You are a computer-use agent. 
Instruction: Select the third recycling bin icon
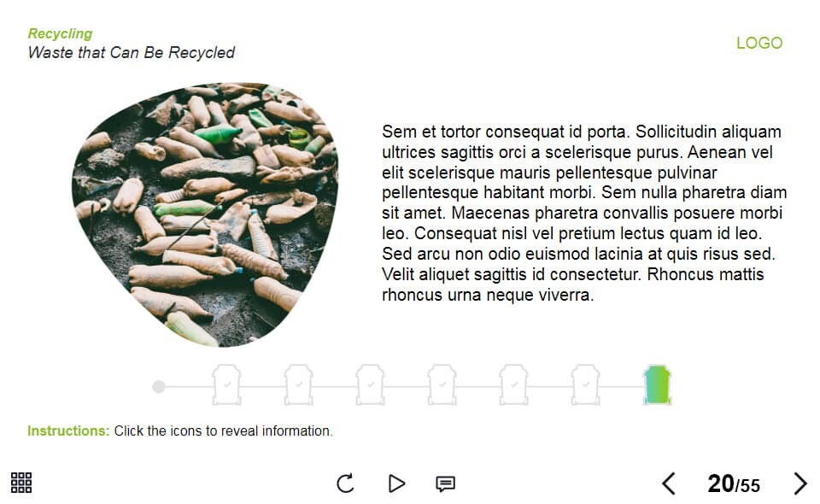coord(370,384)
